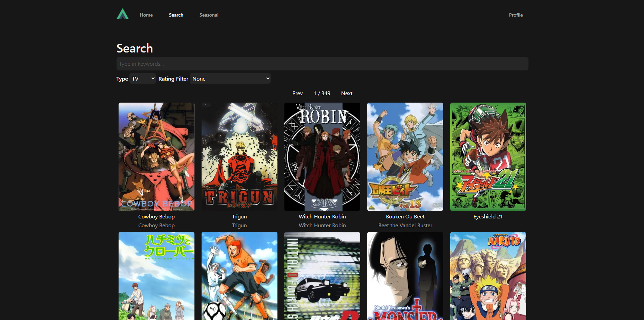Go to the Next results page
The width and height of the screenshot is (644, 320).
(x=347, y=93)
